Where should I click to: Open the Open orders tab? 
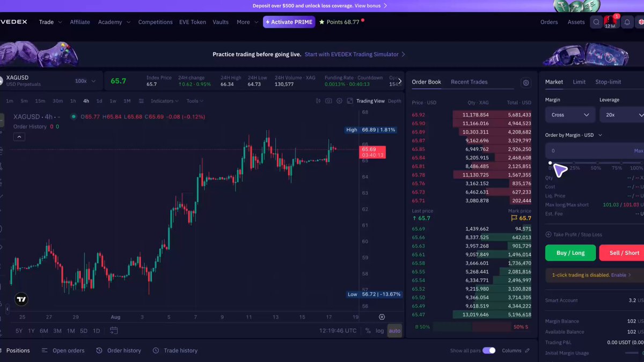coord(63,350)
